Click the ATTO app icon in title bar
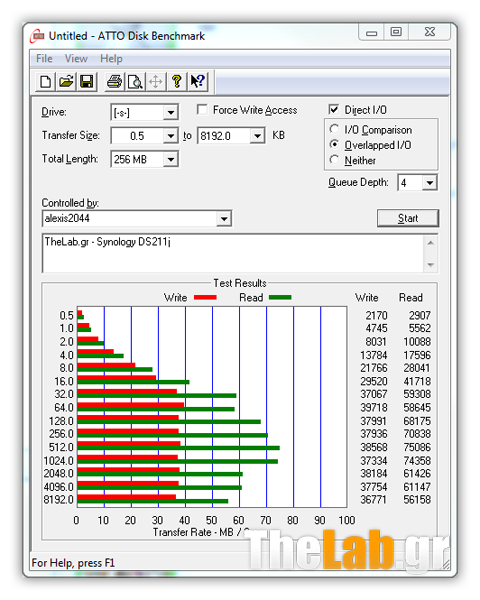 click(37, 36)
